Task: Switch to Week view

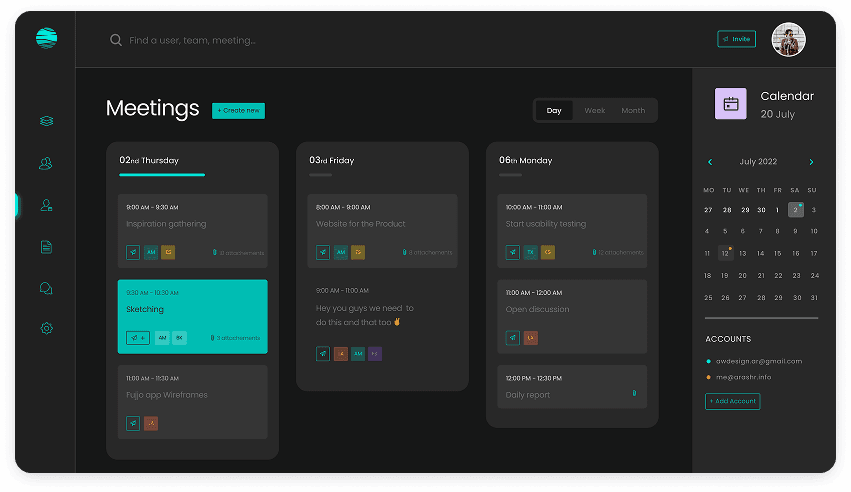Action: (595, 111)
